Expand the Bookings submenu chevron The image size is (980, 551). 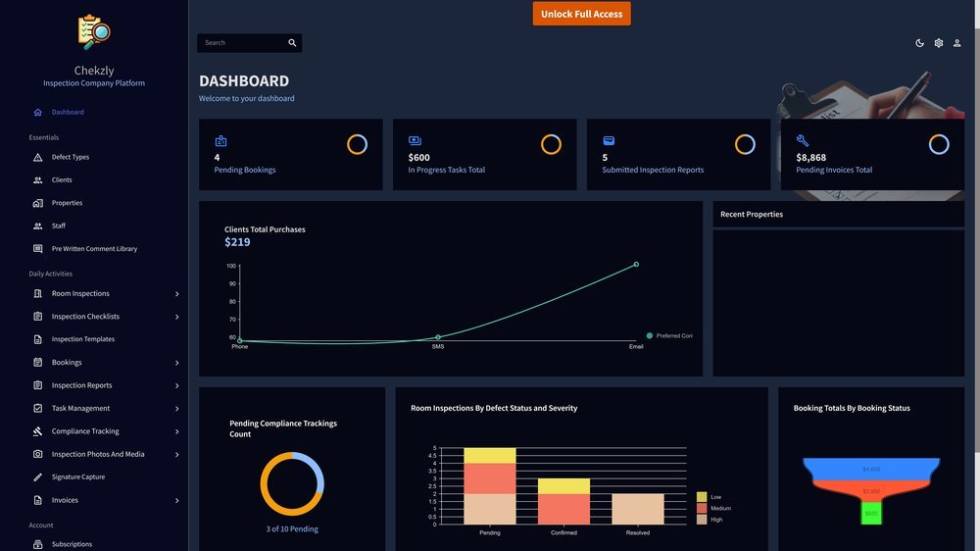176,363
